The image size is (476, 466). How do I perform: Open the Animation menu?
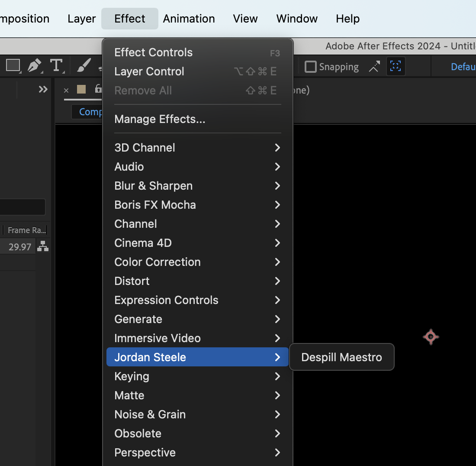(x=189, y=18)
